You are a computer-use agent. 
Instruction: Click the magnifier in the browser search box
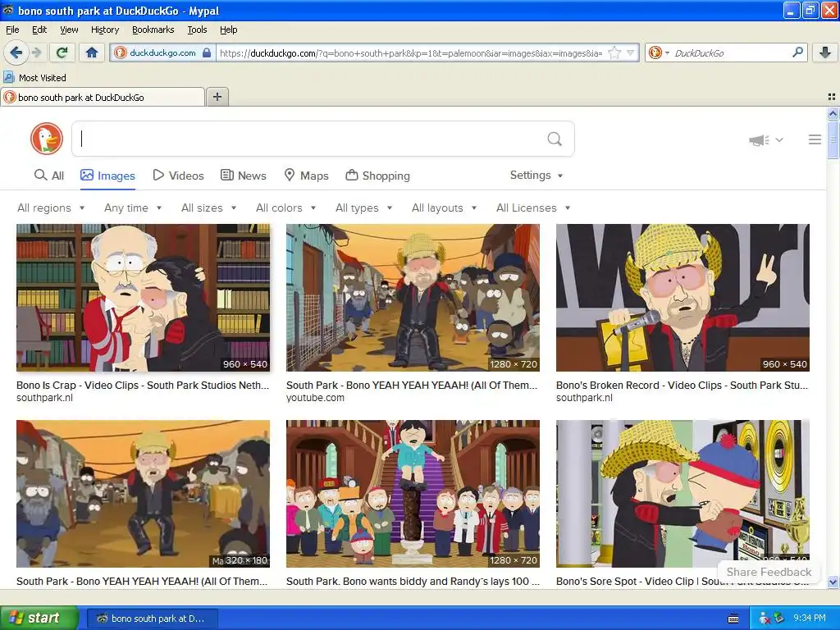pyautogui.click(x=797, y=52)
